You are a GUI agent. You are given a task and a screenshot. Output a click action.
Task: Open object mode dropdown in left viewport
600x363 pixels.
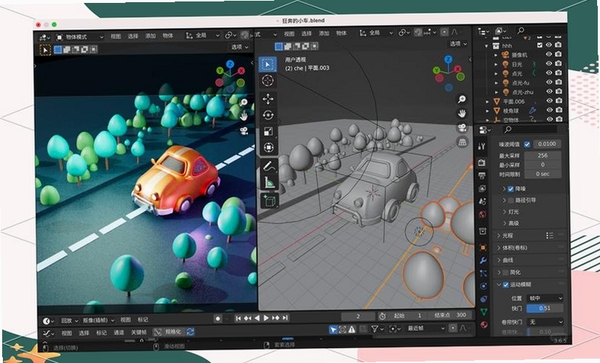tap(80, 37)
